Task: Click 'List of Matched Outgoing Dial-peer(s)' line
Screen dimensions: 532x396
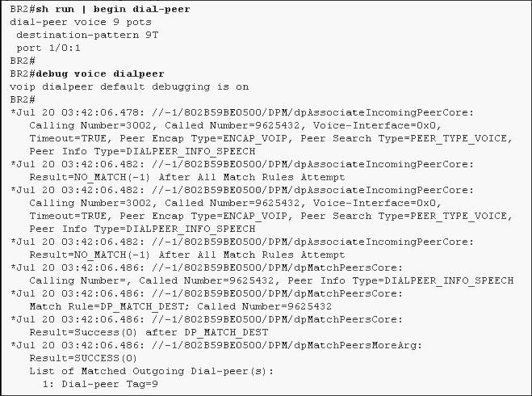Action: [x=151, y=371]
